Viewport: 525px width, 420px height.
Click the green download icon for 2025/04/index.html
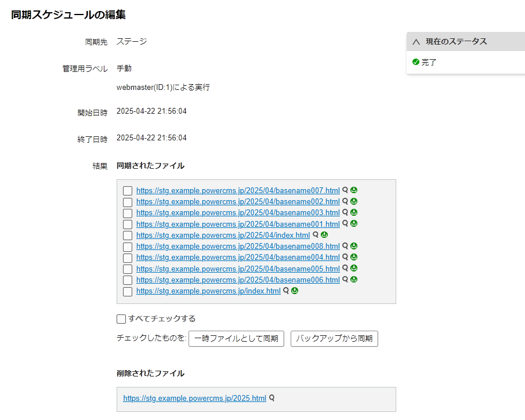click(324, 235)
